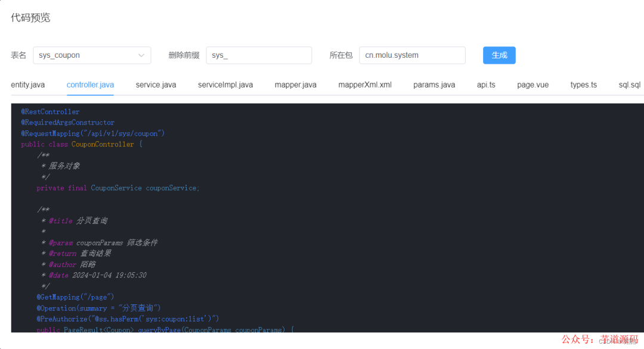This screenshot has height=349, width=644.
Task: Open the service.java tab
Action: coord(156,85)
